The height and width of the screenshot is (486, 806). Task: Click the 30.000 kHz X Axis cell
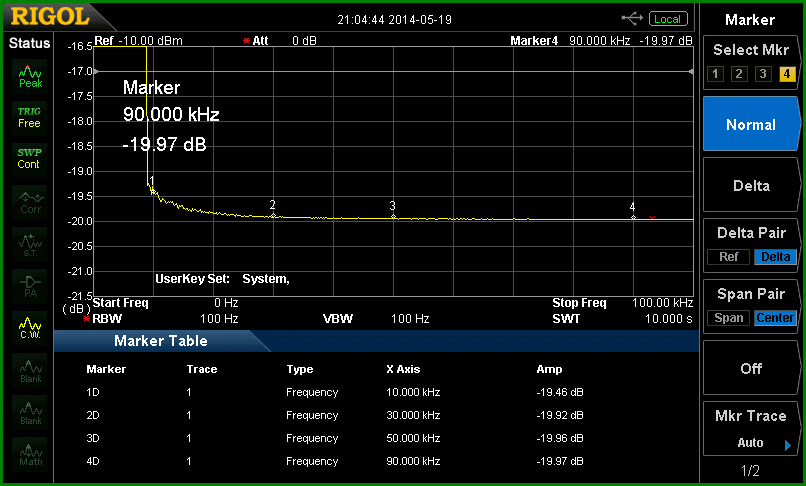click(413, 415)
